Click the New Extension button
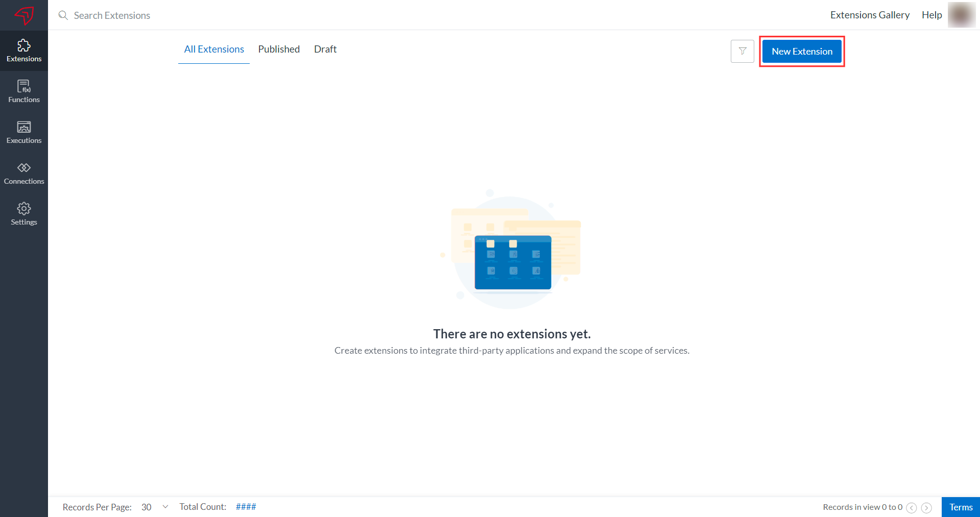The width and height of the screenshot is (980, 517). coord(801,51)
